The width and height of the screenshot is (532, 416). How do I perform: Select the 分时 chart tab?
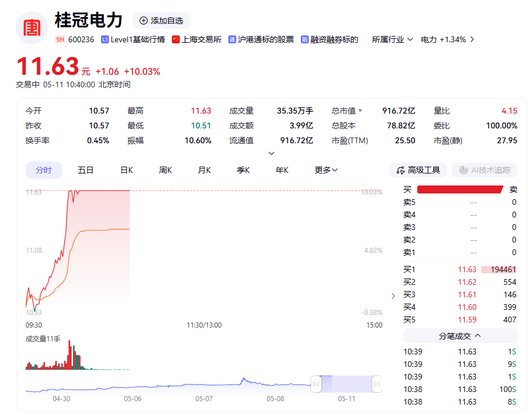click(44, 170)
